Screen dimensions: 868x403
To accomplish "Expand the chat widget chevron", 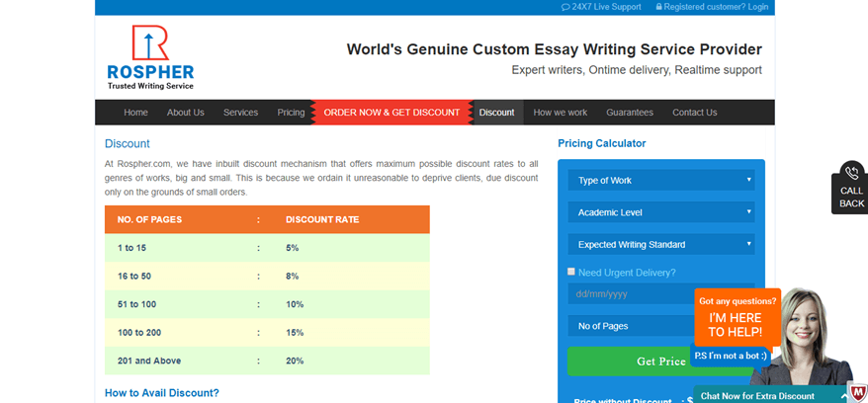I will (844, 396).
